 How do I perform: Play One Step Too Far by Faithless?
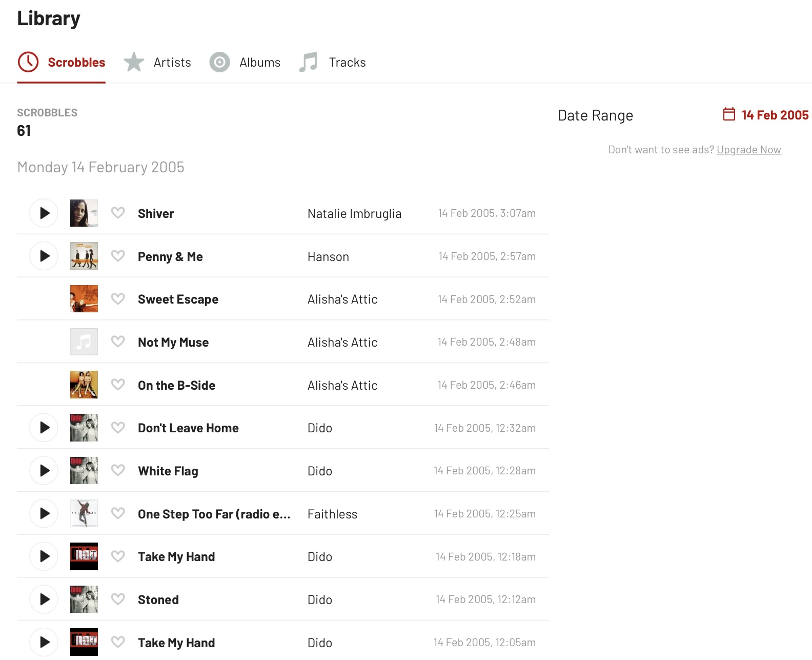(x=44, y=514)
